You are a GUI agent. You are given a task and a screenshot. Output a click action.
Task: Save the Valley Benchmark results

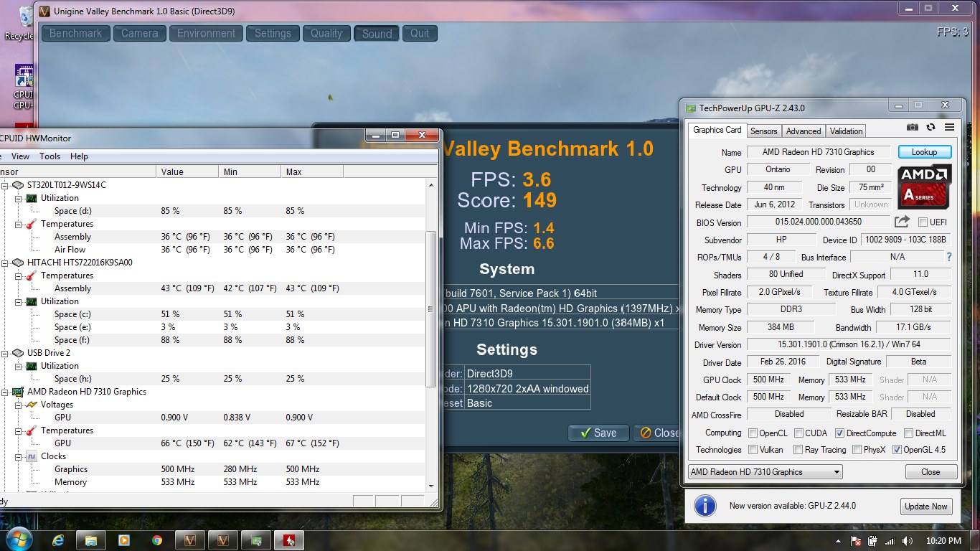point(598,433)
